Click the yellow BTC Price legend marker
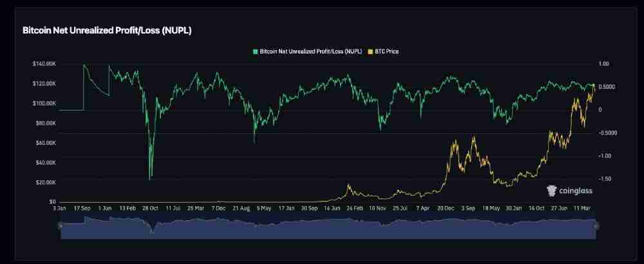 point(371,51)
